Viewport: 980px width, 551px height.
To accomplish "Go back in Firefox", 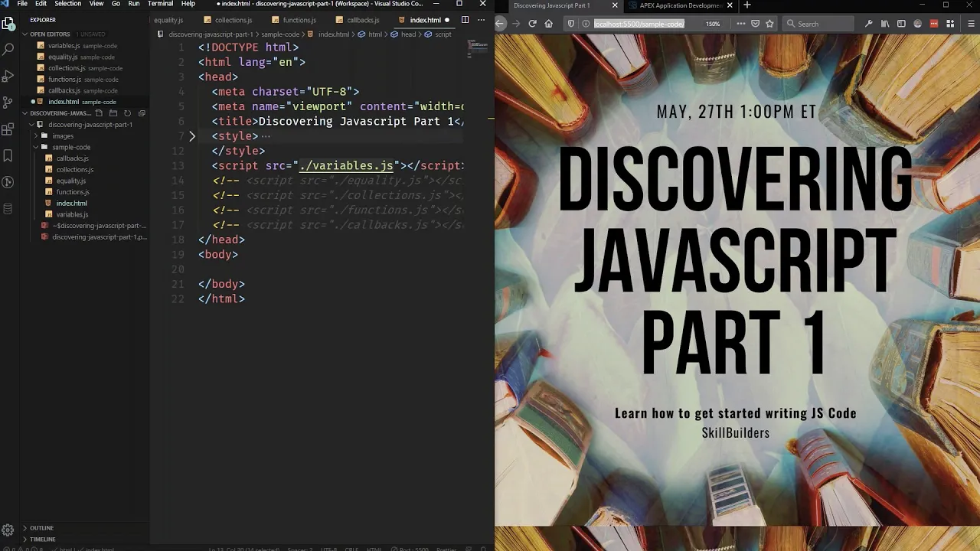I will point(500,24).
